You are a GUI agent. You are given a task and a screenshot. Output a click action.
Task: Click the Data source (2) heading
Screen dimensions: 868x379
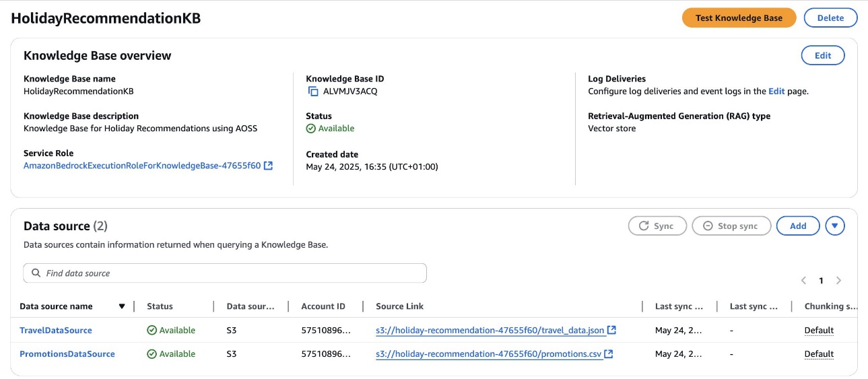coord(65,226)
